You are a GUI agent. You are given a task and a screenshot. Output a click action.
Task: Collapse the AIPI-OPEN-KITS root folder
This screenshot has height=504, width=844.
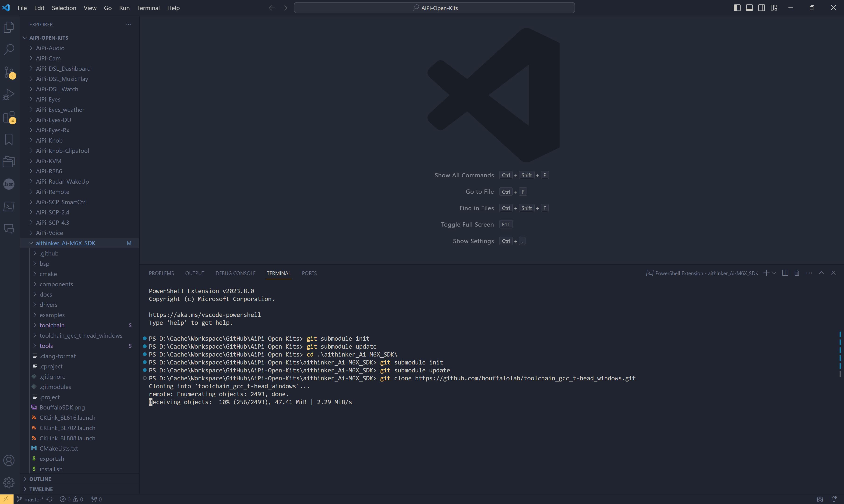click(x=80, y=38)
